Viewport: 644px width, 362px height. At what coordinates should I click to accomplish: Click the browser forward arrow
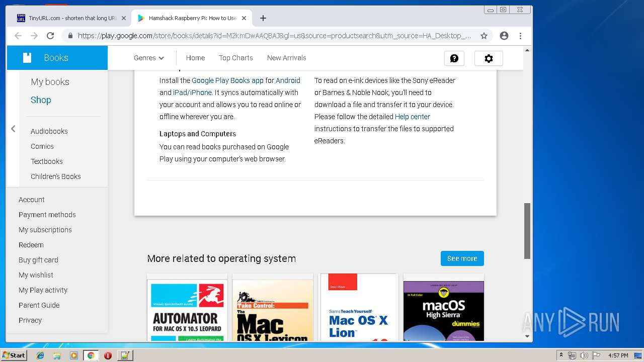point(34,36)
